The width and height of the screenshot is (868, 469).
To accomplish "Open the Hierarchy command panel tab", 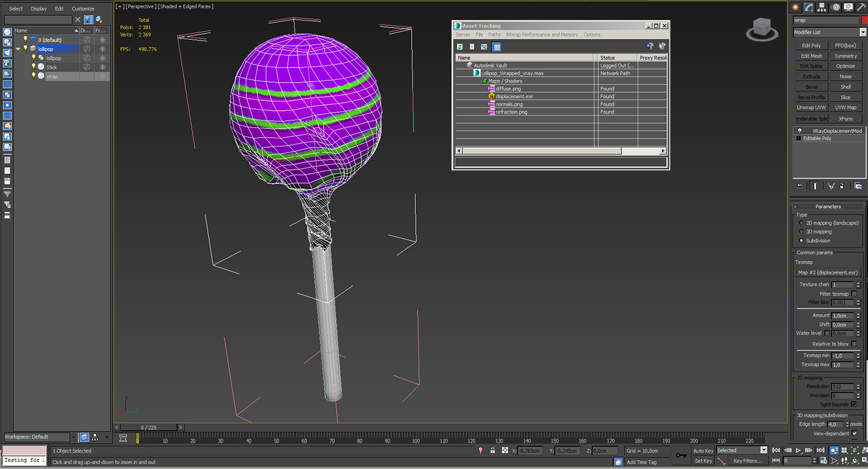I will coord(822,7).
